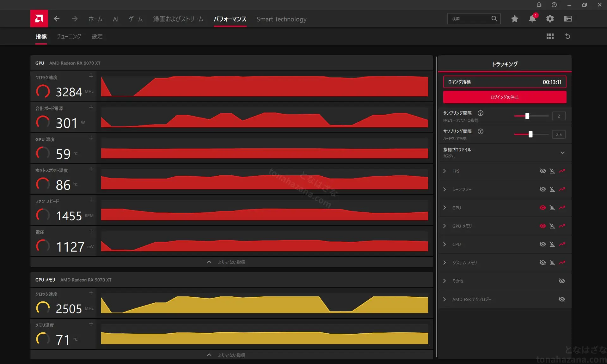This screenshot has height=364, width=607.
Task: Toggle visibility eye for CPU metrics
Action: [543, 244]
